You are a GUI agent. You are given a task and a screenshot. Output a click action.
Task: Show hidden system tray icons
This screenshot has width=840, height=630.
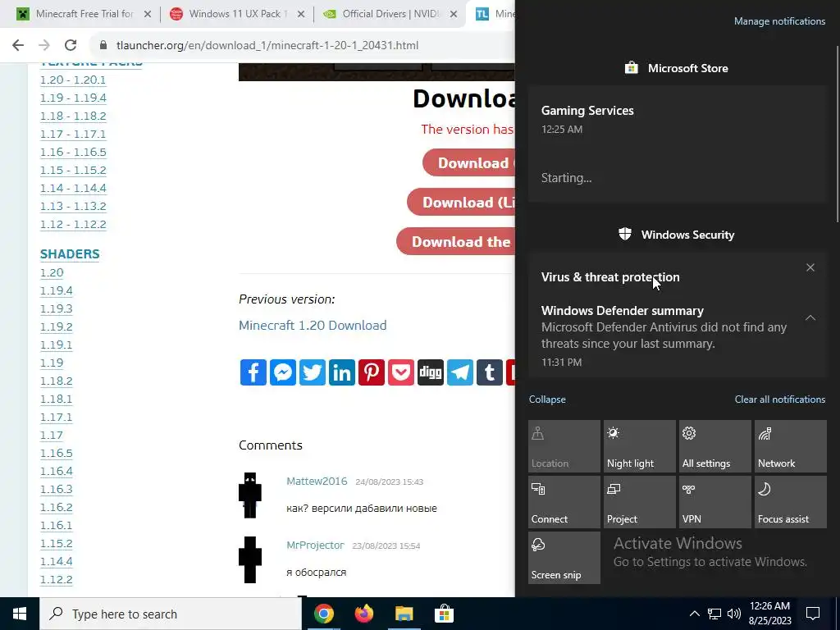pyautogui.click(x=694, y=614)
